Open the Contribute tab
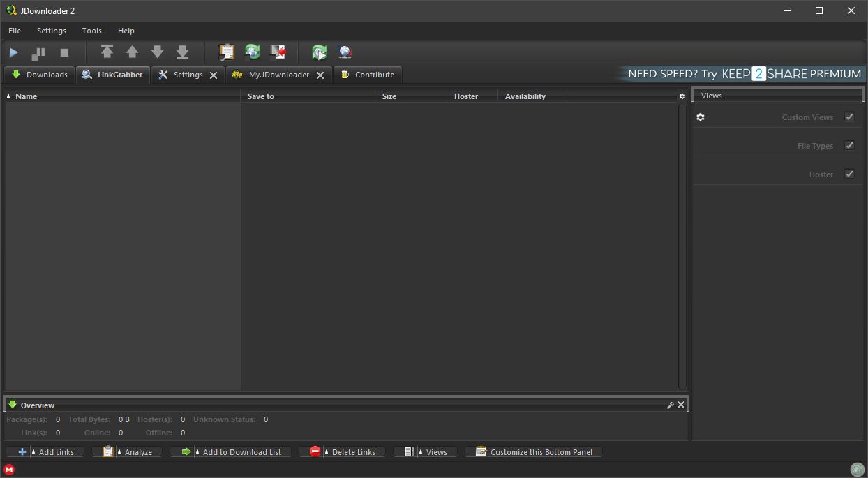Screen dimensions: 868x478 point(368,75)
